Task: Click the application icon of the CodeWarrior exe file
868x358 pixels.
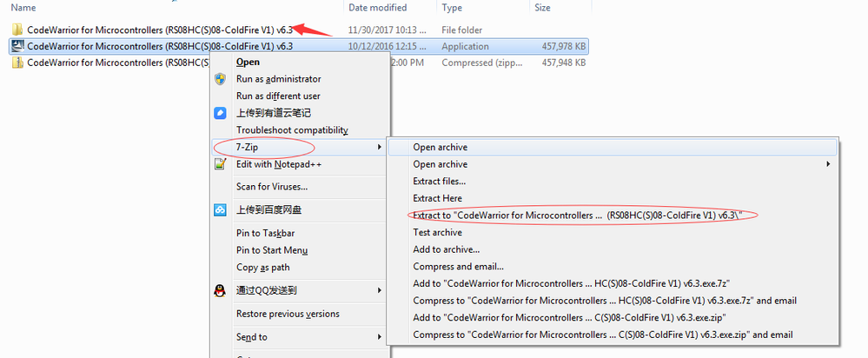Action: 17,46
